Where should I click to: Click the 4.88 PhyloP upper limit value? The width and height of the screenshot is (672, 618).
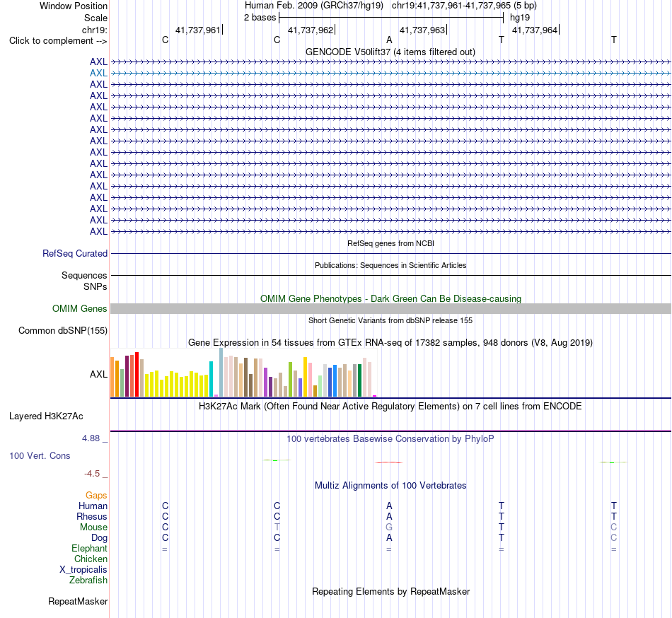91,438
